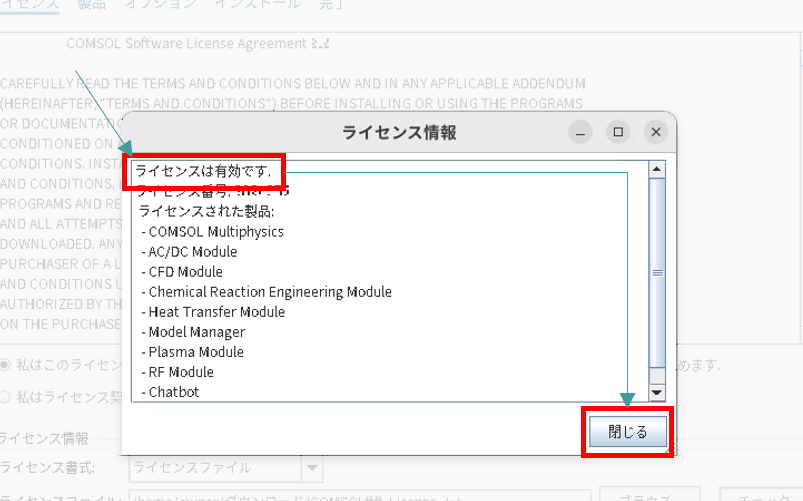This screenshot has height=501, width=803.
Task: Click 'ライセンスされた製品:' heading text
Action: (206, 211)
